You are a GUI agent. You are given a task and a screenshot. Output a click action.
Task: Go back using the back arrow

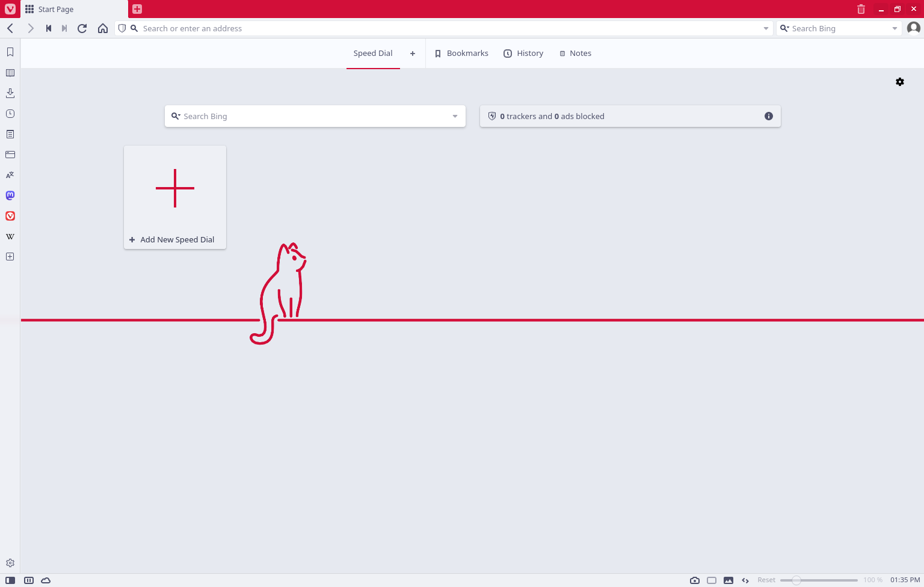[x=10, y=28]
